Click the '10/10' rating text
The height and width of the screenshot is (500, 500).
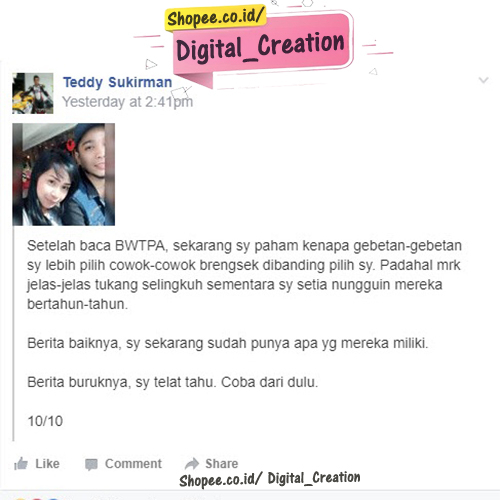tap(45, 421)
